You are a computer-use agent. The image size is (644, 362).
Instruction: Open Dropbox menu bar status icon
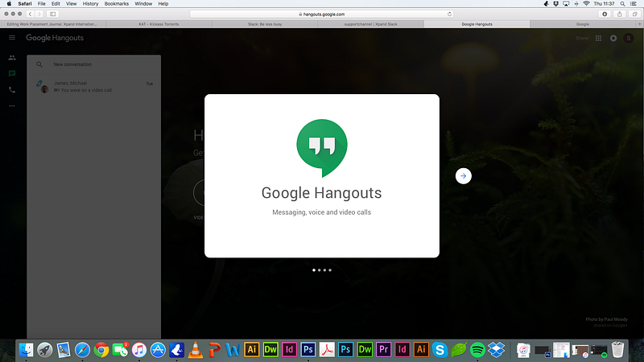tap(555, 4)
